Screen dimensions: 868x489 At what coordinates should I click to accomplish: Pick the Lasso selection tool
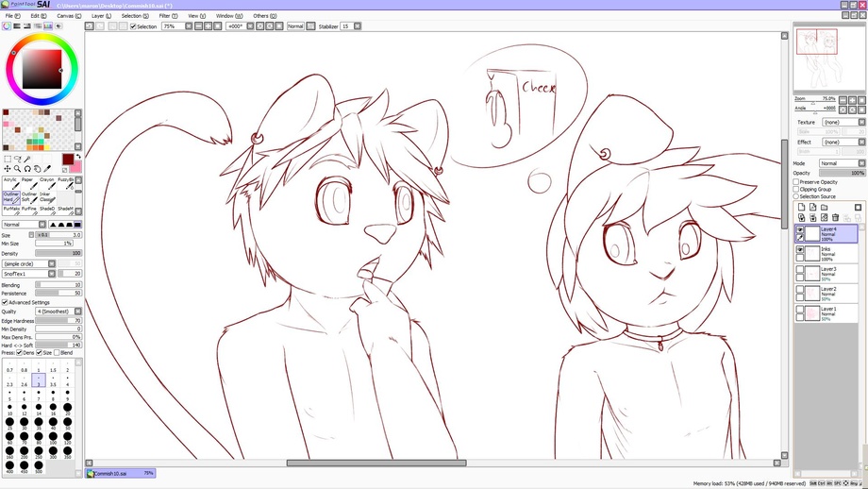tap(17, 159)
